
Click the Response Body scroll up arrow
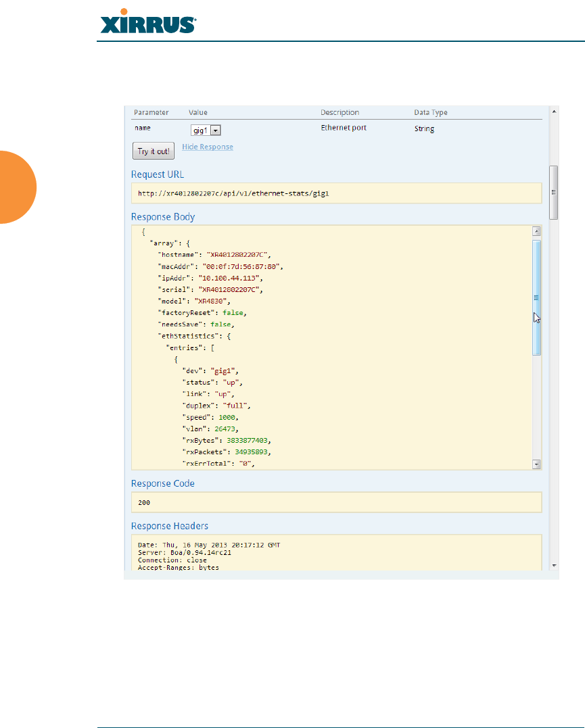(537, 231)
